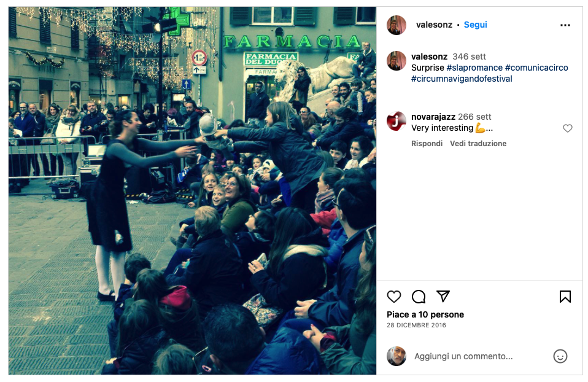Translate the comment with Vedi traduzione
588x382 pixels.
click(x=478, y=143)
